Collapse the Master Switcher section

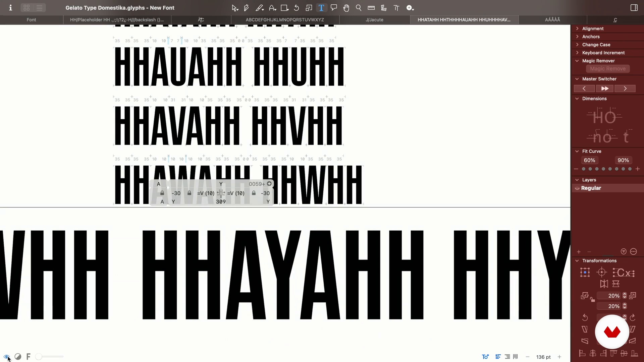(x=577, y=79)
